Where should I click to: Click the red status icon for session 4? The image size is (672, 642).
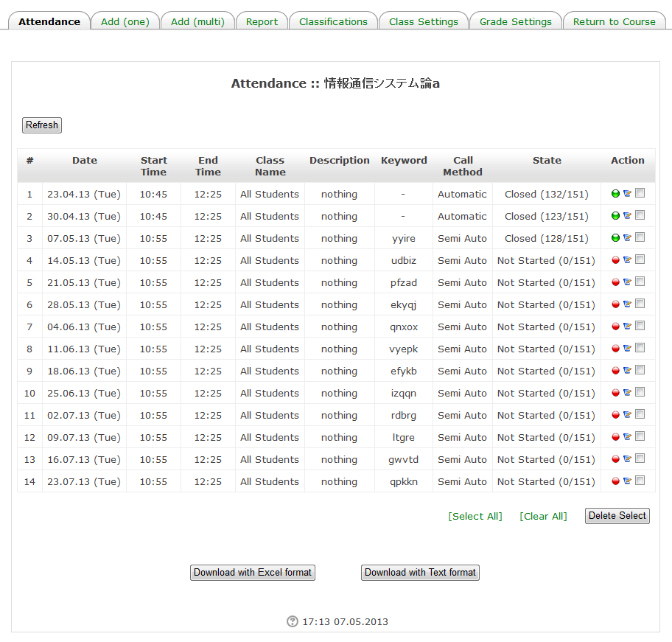click(615, 260)
